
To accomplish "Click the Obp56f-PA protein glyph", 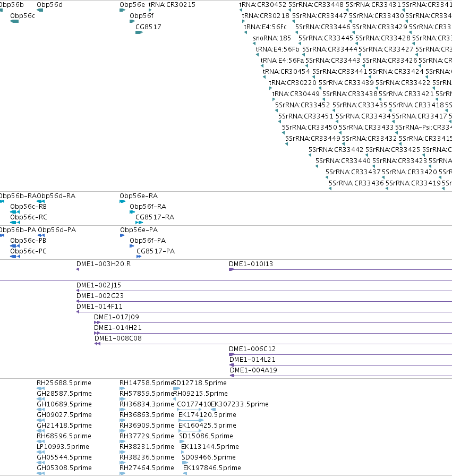I will (132, 246).
